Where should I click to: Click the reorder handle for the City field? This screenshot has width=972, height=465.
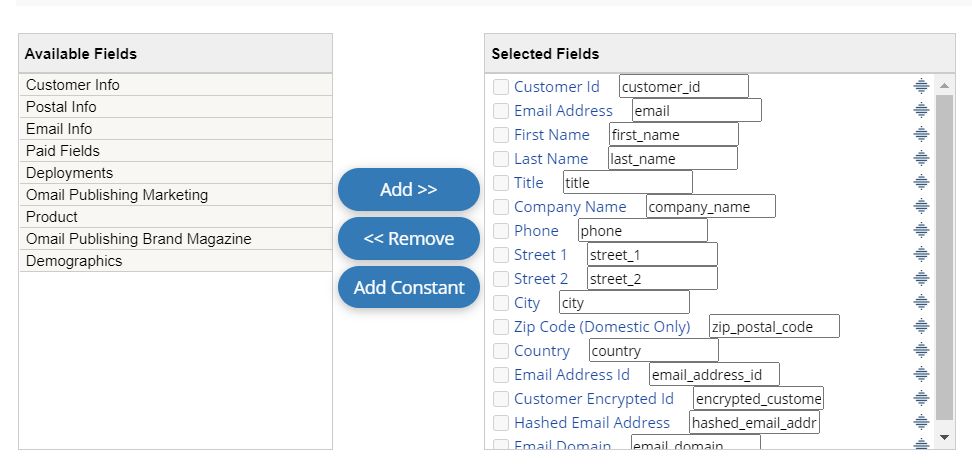(x=921, y=302)
